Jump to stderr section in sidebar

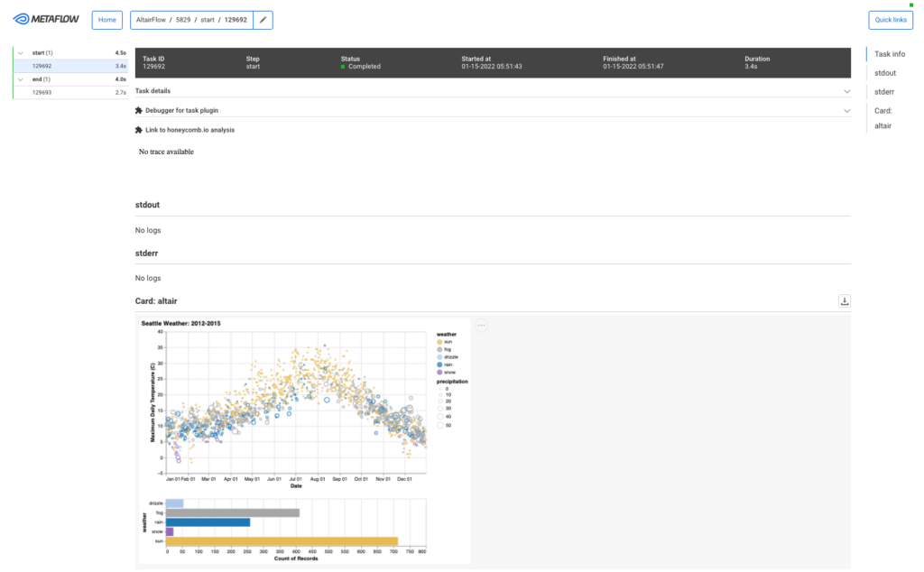(x=884, y=92)
